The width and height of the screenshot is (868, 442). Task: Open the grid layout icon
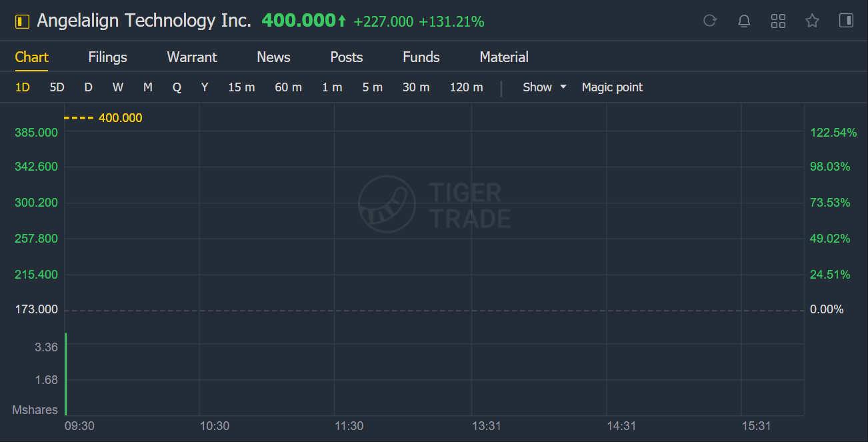778,21
